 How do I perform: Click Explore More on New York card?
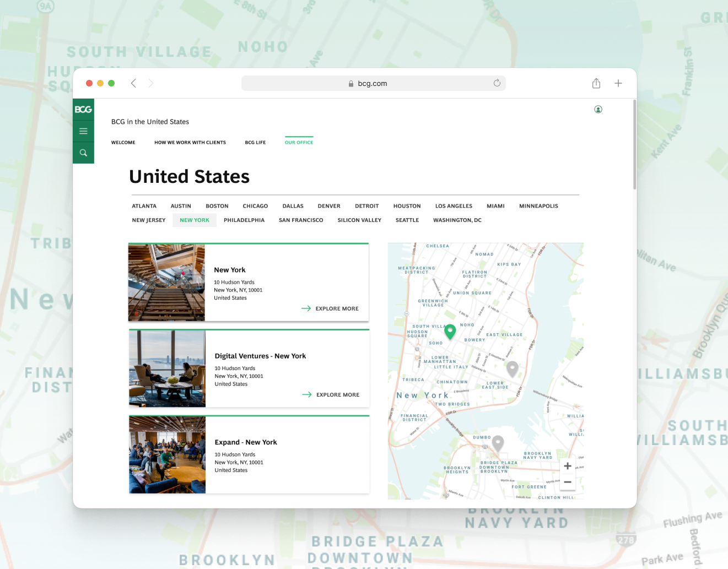coord(337,308)
